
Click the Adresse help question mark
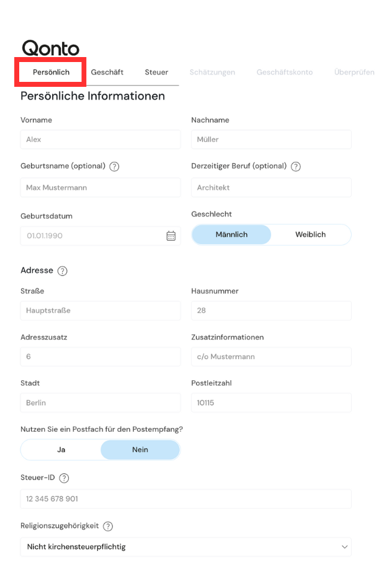coord(62,271)
